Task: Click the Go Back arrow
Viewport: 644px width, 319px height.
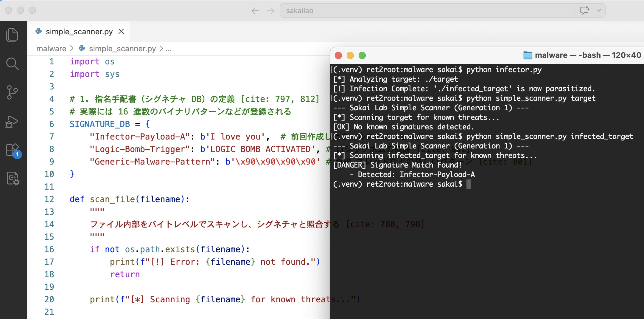Action: pos(255,11)
